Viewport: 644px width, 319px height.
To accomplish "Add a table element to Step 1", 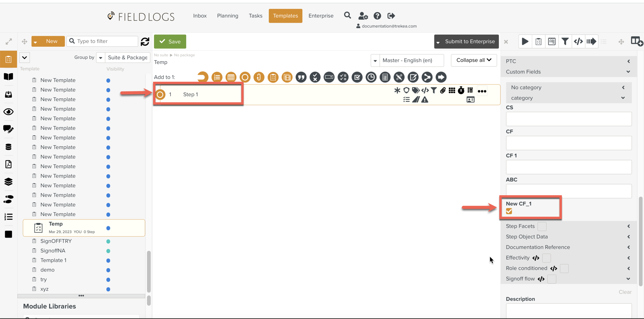I will [231, 77].
